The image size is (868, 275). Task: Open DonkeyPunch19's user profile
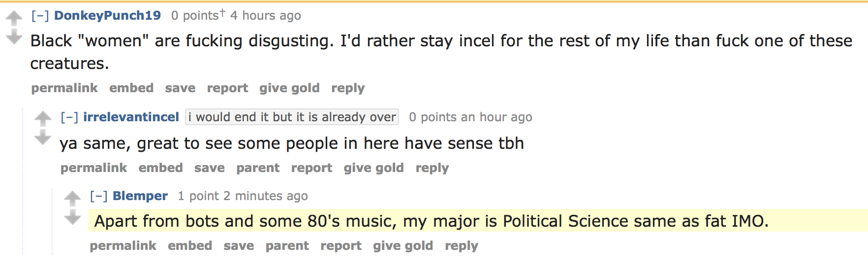[107, 16]
